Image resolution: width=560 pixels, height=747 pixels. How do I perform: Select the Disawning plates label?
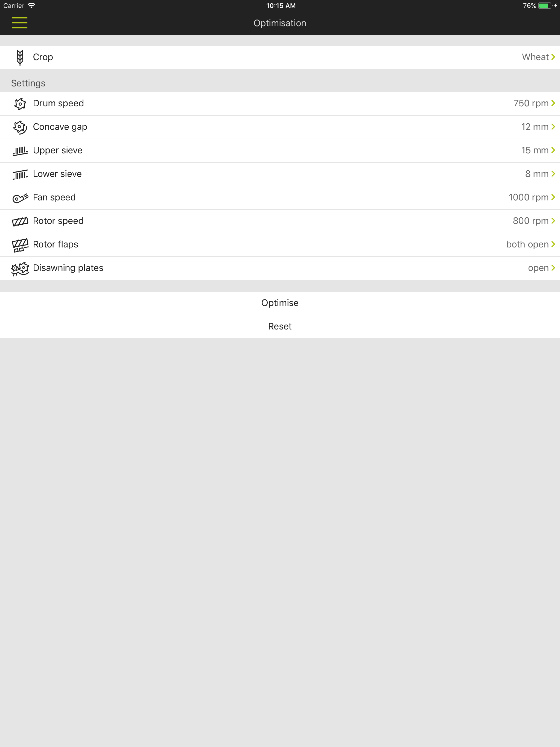pos(68,268)
